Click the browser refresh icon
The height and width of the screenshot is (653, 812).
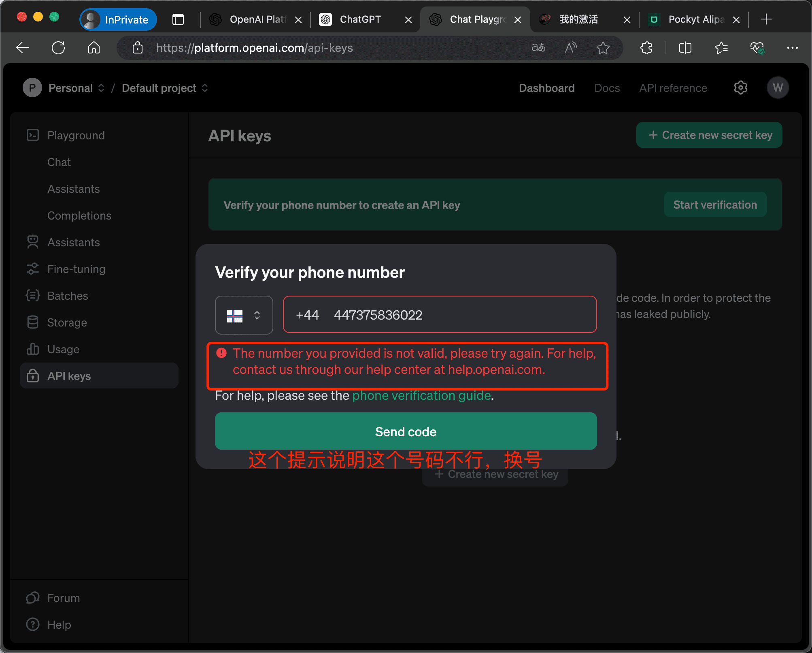click(x=58, y=48)
